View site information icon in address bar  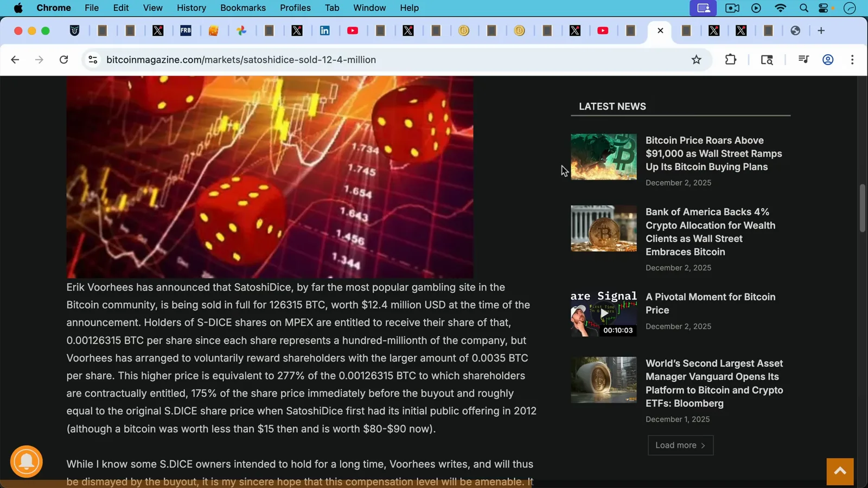tap(93, 60)
